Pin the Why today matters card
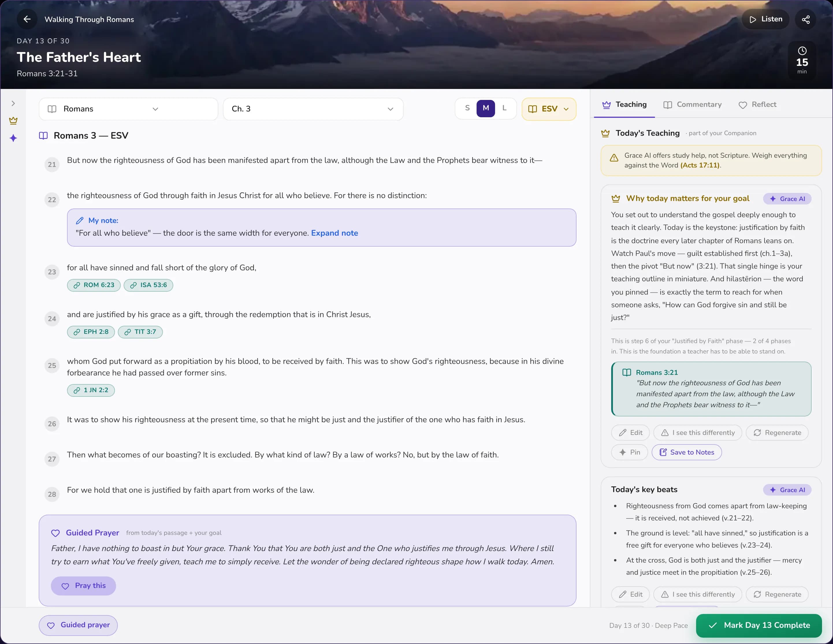Viewport: 833px width, 644px height. pyautogui.click(x=629, y=453)
